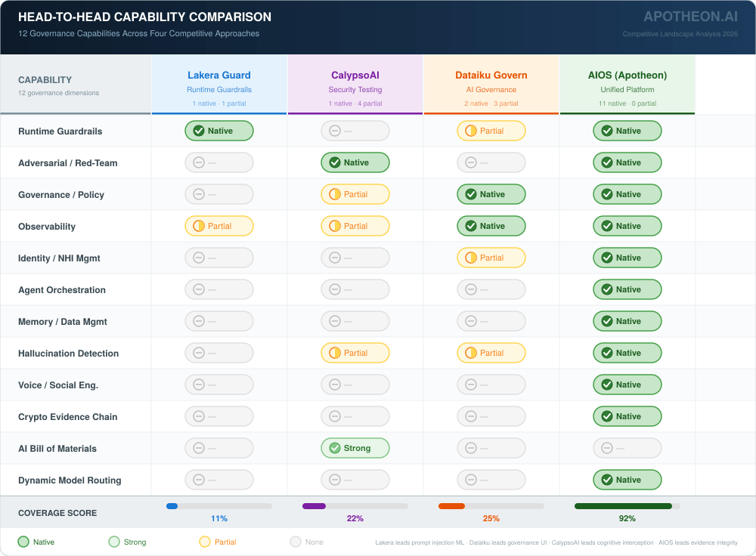Viewport: 756px width, 556px height.
Task: Click AIOS Dynamic Model Routing Native checkmark icon
Action: (607, 480)
